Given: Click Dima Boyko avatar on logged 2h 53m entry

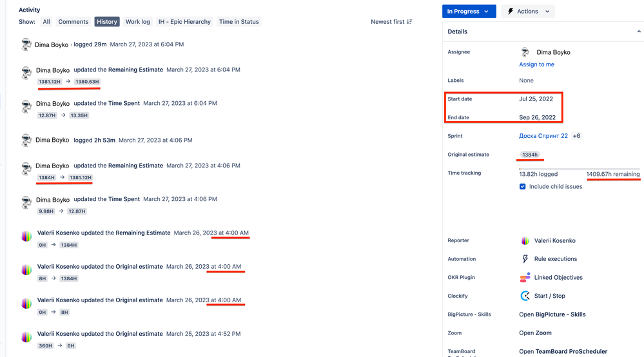Looking at the screenshot, I should point(26,140).
